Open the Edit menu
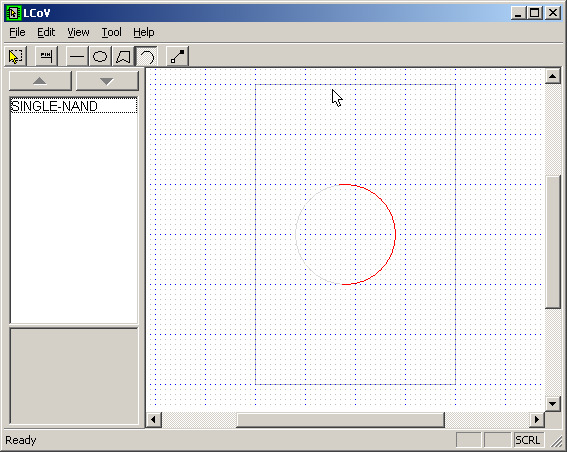The height and width of the screenshot is (452, 567). [x=46, y=33]
